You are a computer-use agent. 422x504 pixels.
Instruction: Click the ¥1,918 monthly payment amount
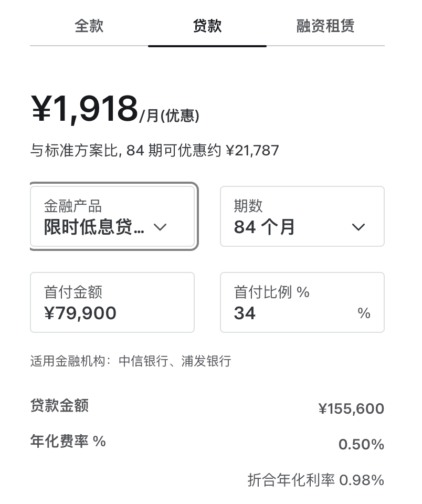pos(85,109)
